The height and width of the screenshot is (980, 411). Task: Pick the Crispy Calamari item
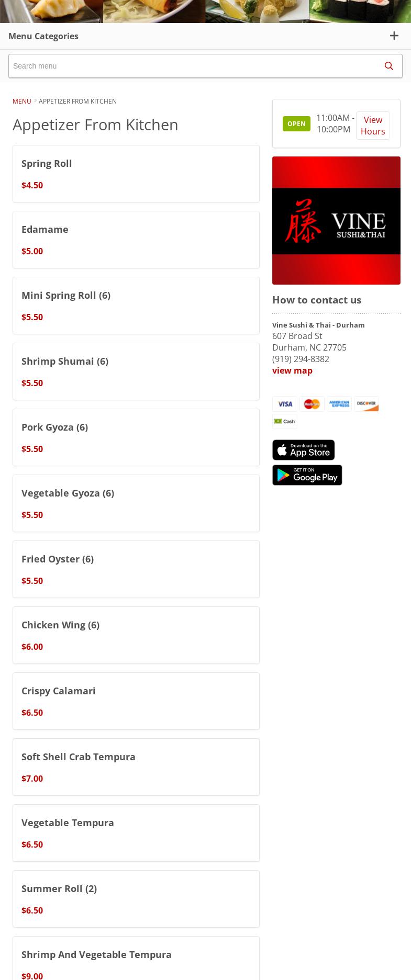[136, 701]
